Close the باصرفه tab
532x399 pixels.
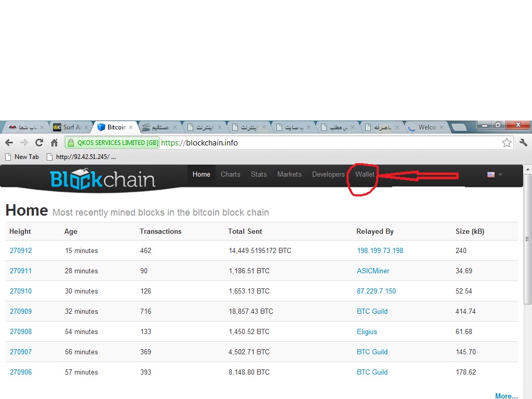pyautogui.click(x=397, y=127)
